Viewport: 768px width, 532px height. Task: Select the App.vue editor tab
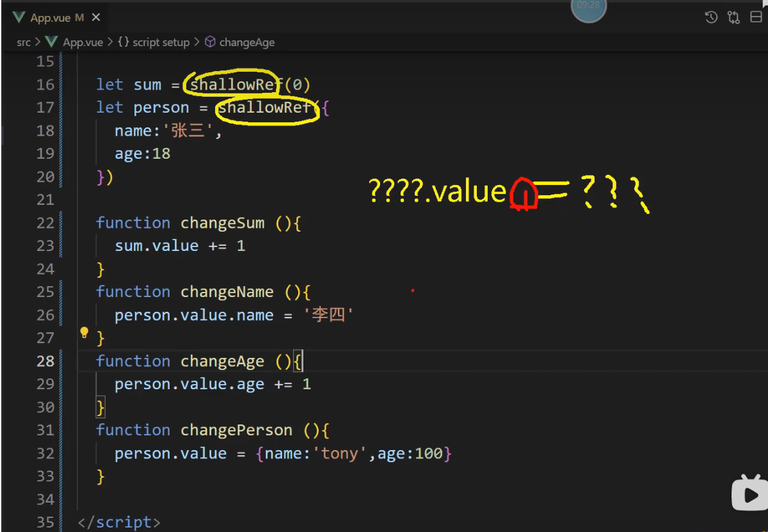pyautogui.click(x=56, y=17)
